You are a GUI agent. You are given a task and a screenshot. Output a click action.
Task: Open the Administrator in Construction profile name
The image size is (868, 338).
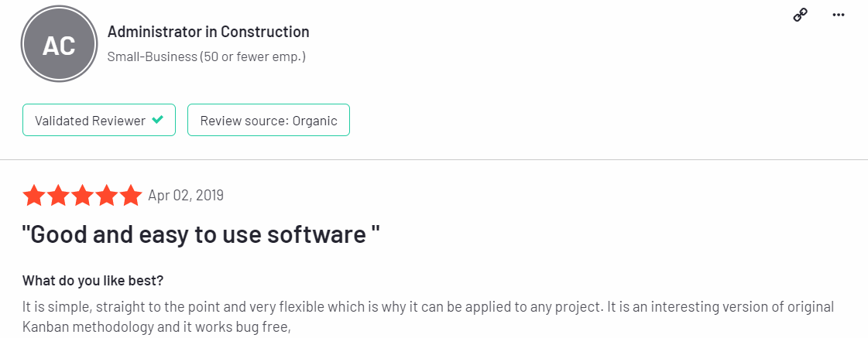pos(208,32)
